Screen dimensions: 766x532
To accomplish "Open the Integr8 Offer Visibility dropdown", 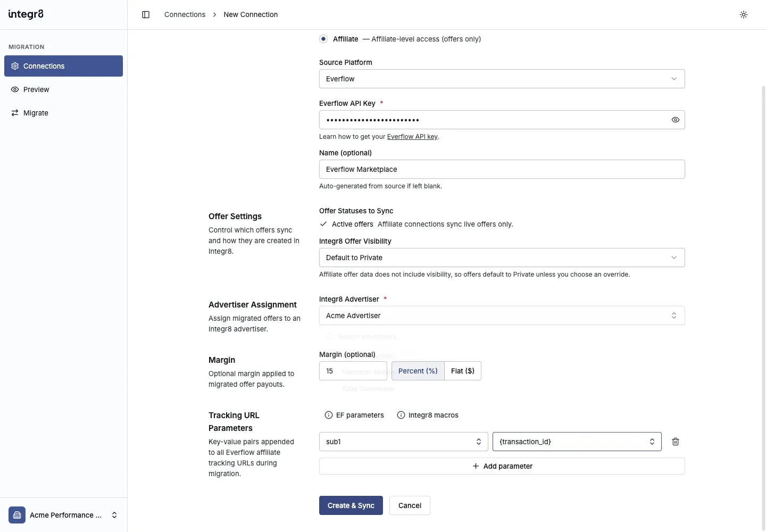I will [502, 257].
